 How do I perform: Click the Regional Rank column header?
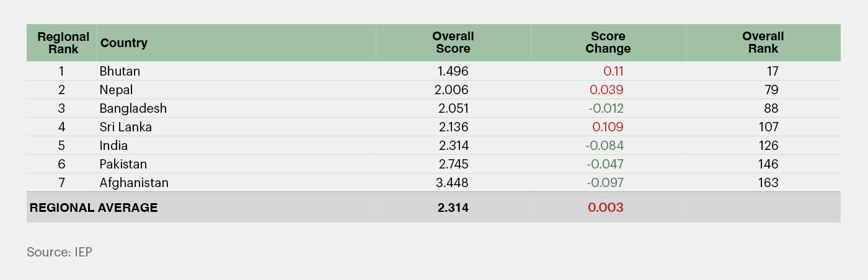point(63,43)
